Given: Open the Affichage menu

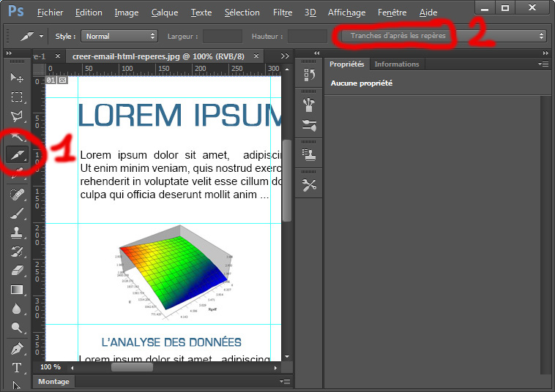Looking at the screenshot, I should click(x=346, y=12).
